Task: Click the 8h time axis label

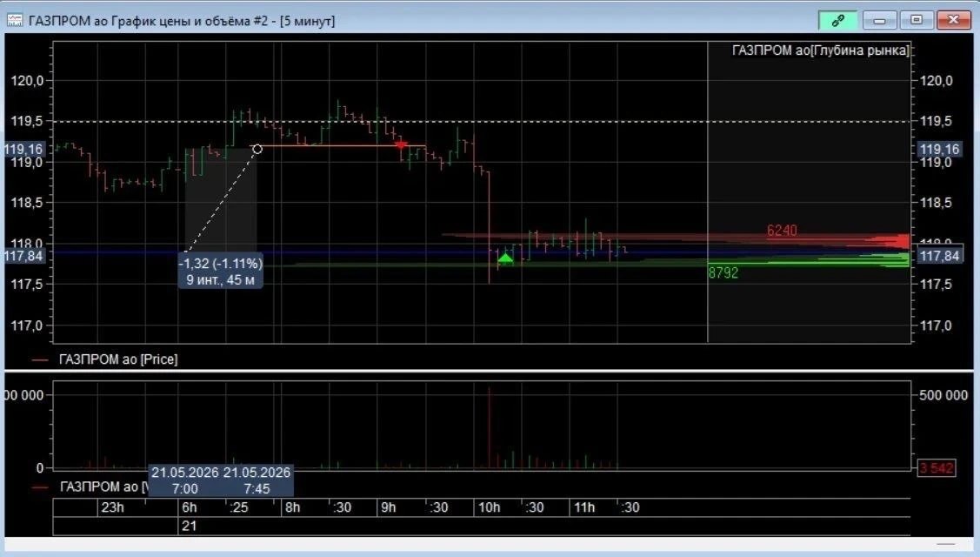Action: click(x=292, y=507)
